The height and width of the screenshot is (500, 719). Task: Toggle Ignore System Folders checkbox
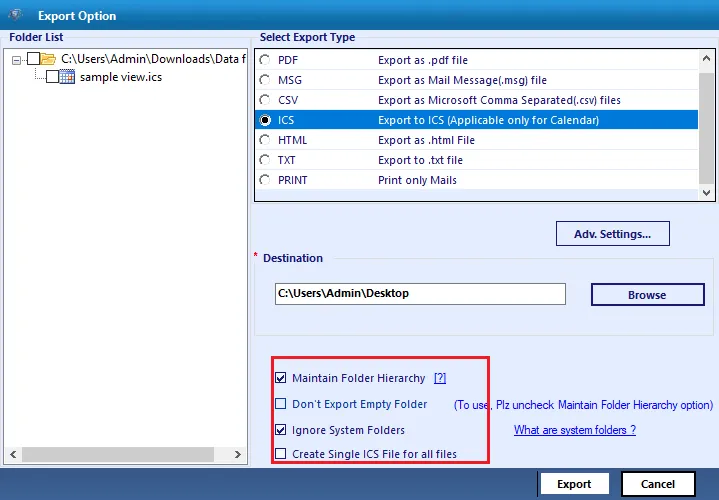point(281,430)
